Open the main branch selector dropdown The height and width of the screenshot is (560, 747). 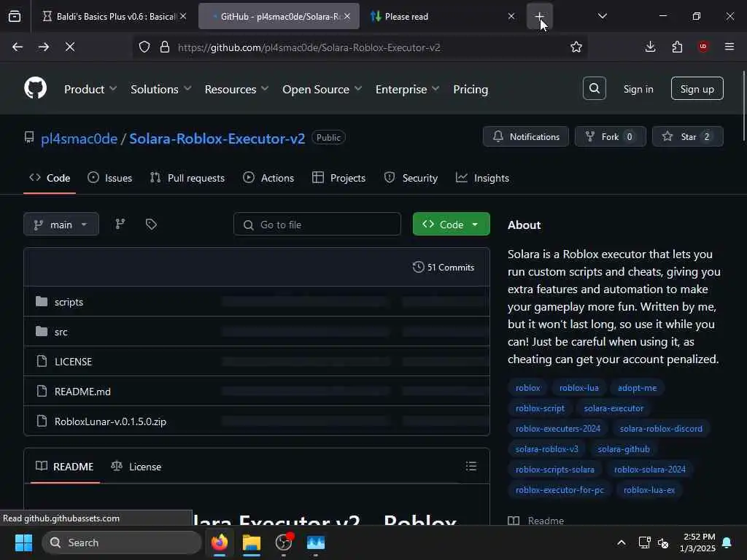click(x=61, y=224)
